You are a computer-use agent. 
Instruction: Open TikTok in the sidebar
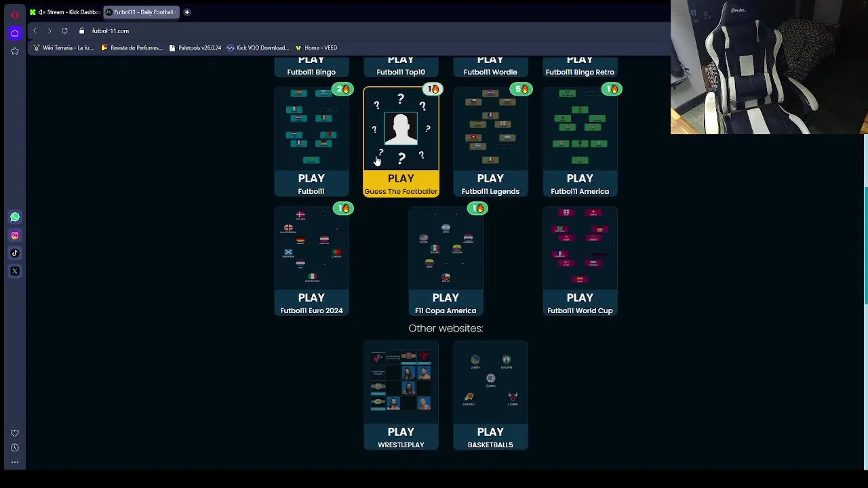pos(15,253)
